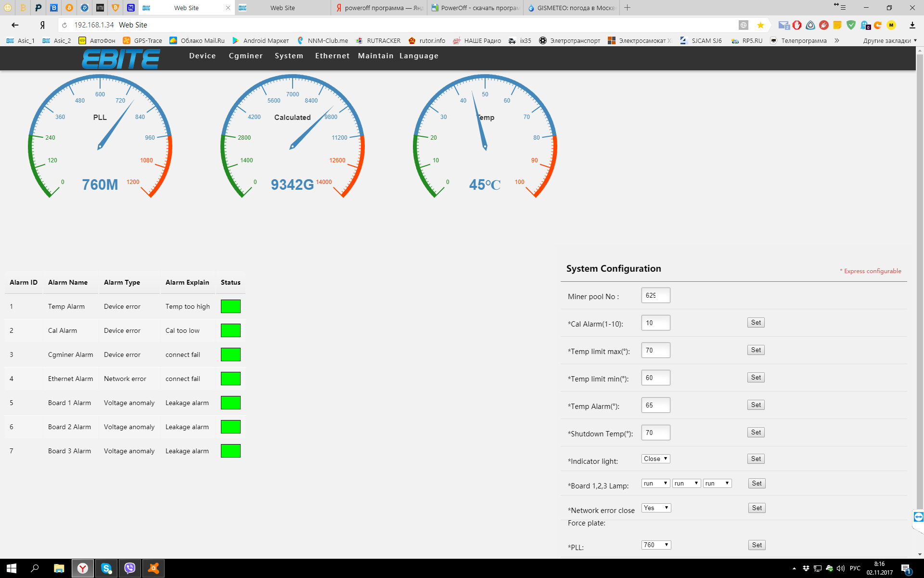
Task: Open Viber from the taskbar
Action: 130,568
